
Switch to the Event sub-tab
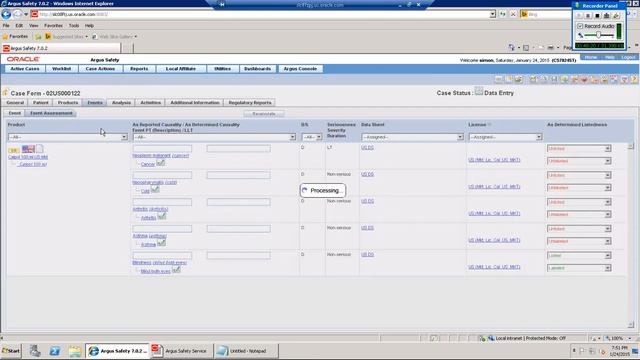(x=15, y=113)
